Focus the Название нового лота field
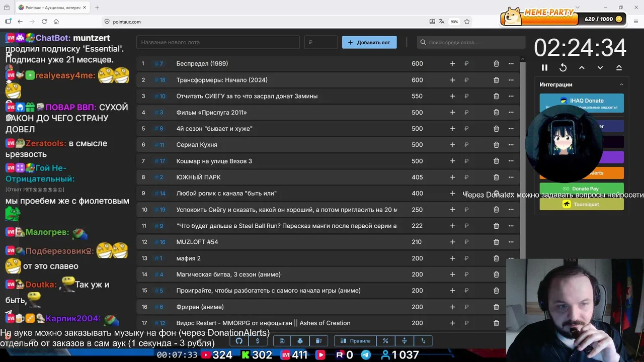Viewport: 644px width, 362px height. click(x=218, y=42)
